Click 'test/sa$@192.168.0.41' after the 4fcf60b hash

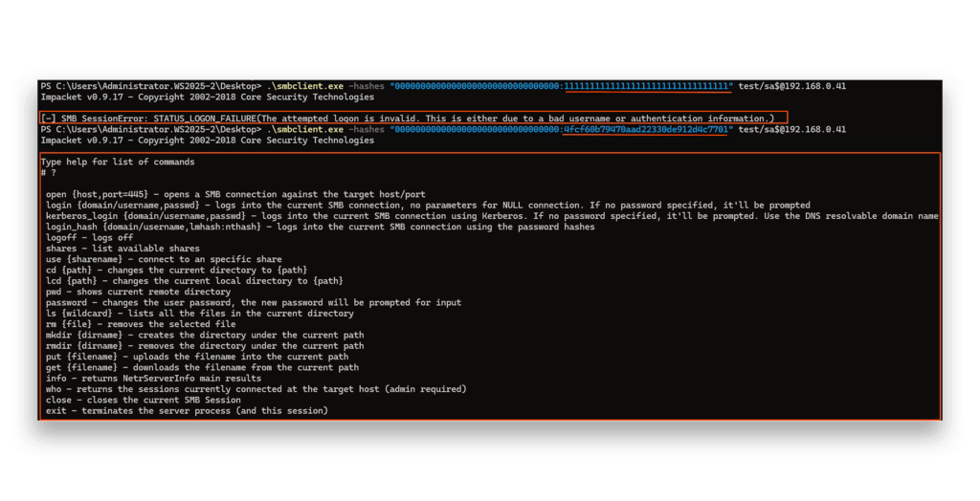point(791,129)
